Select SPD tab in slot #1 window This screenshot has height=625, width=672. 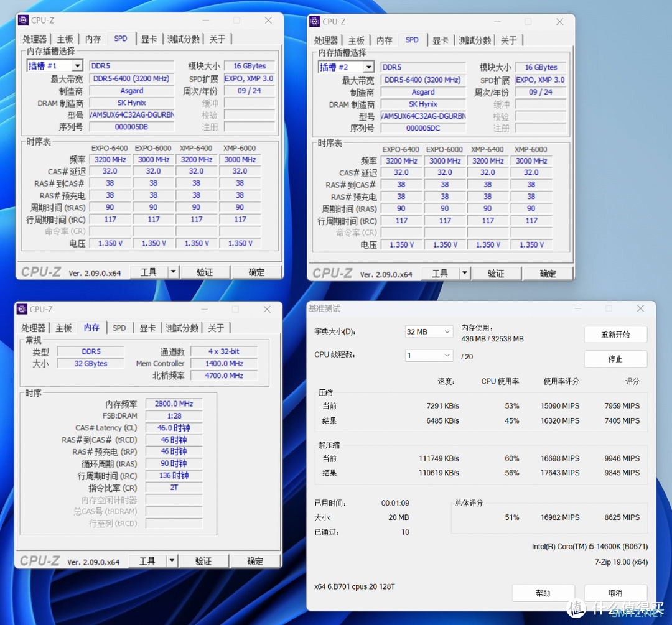[x=121, y=39]
